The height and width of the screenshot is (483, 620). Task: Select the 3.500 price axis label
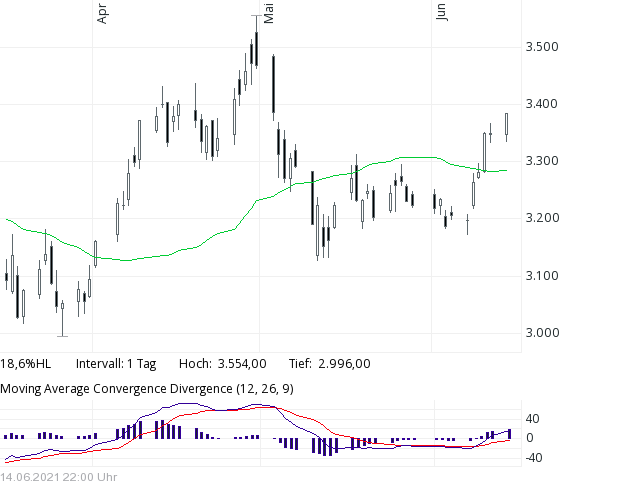click(x=540, y=47)
